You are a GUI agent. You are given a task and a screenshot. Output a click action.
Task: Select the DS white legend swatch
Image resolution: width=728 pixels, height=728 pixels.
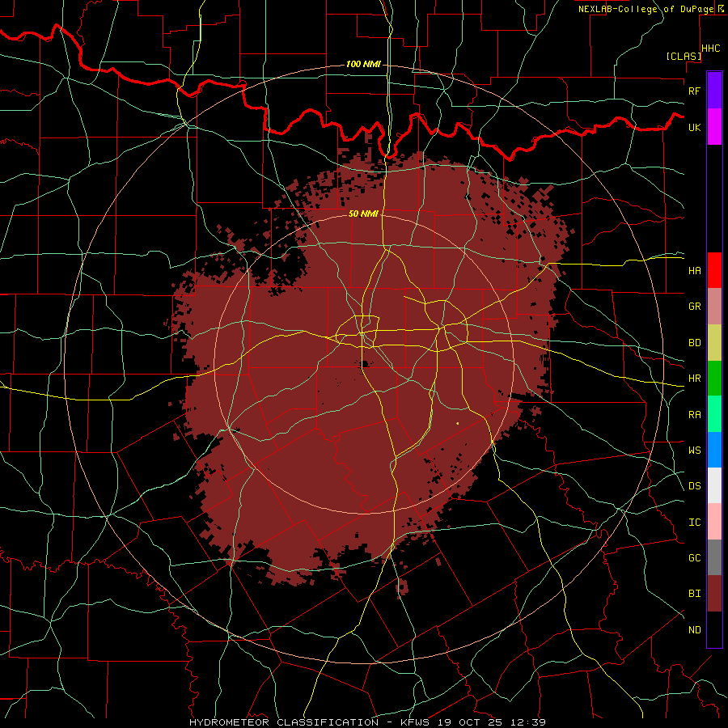point(714,485)
